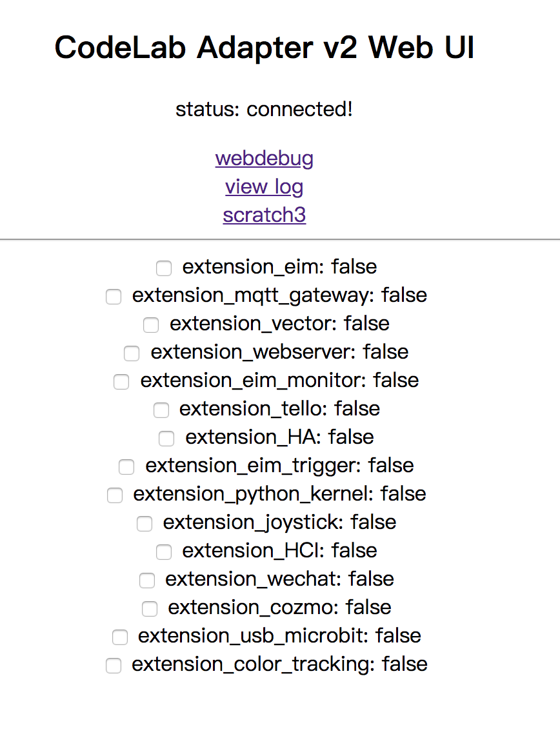Enable extension_eim_trigger

pos(126,466)
